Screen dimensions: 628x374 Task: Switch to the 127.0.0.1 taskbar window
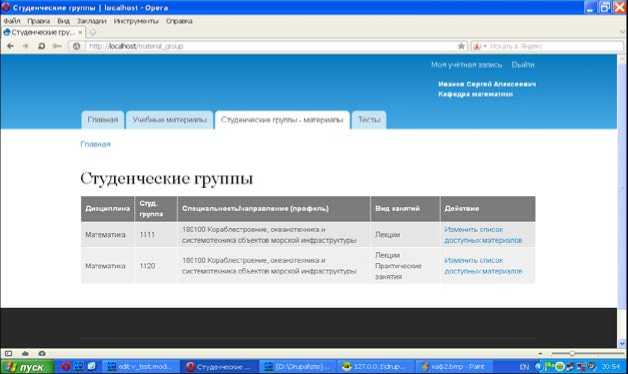coord(375,366)
